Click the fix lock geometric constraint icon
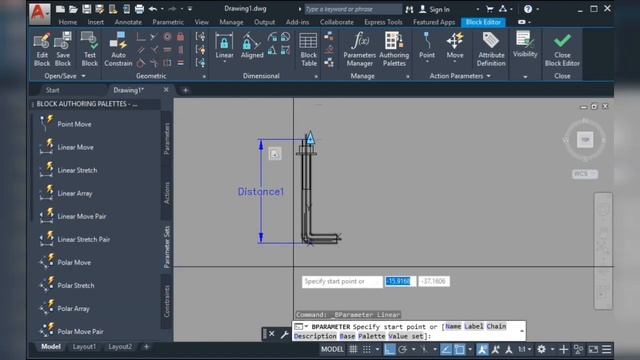640x360 pixels. (x=180, y=37)
